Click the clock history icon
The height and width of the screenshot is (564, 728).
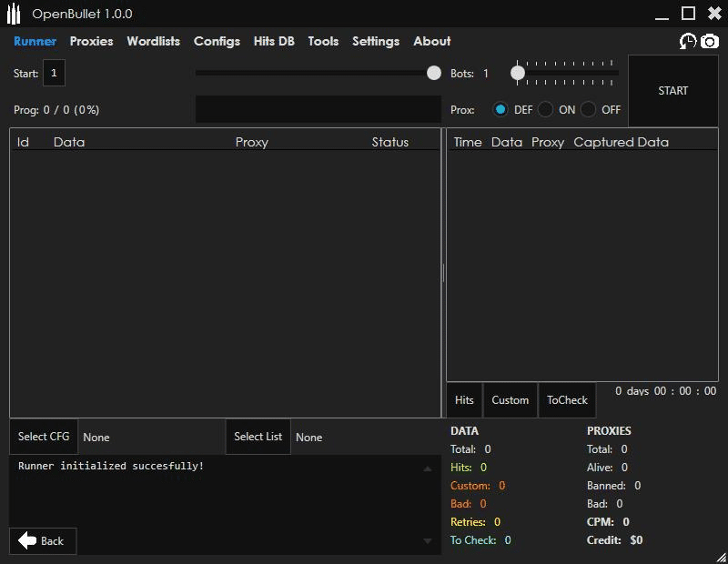(x=688, y=42)
